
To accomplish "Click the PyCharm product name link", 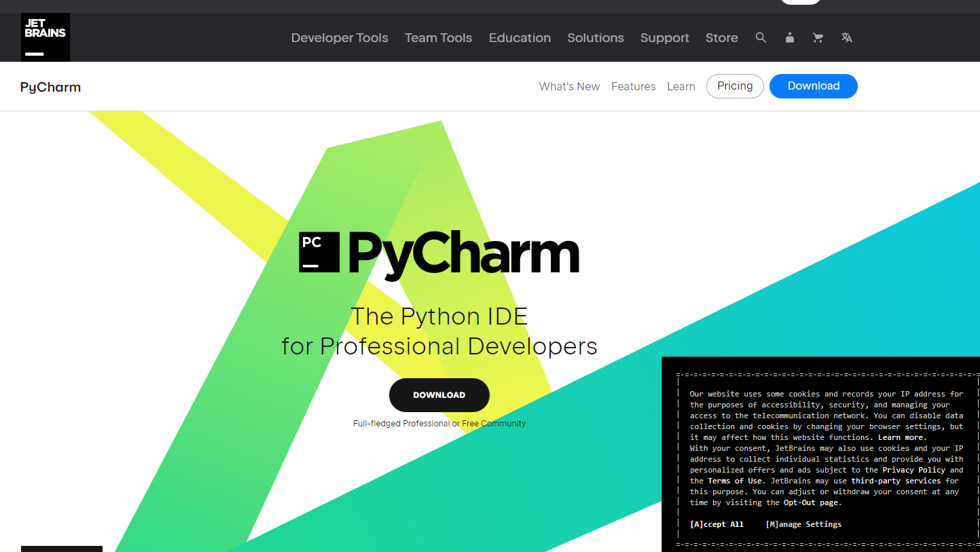I will click(50, 87).
